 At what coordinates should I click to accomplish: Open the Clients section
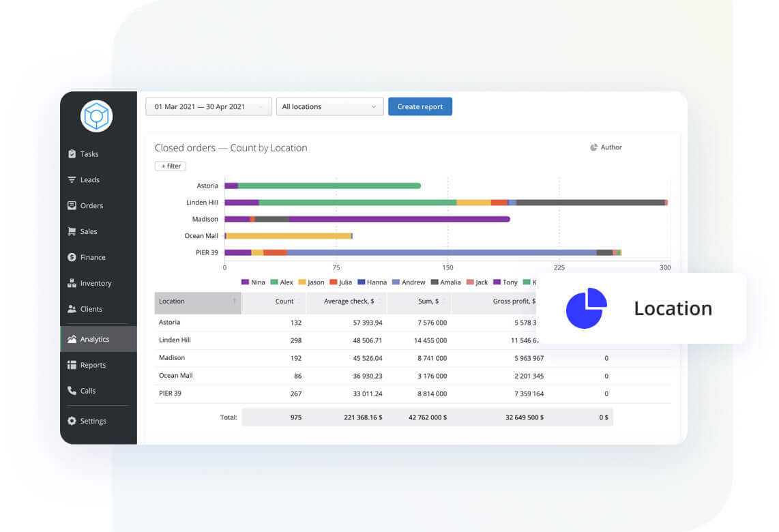88,309
